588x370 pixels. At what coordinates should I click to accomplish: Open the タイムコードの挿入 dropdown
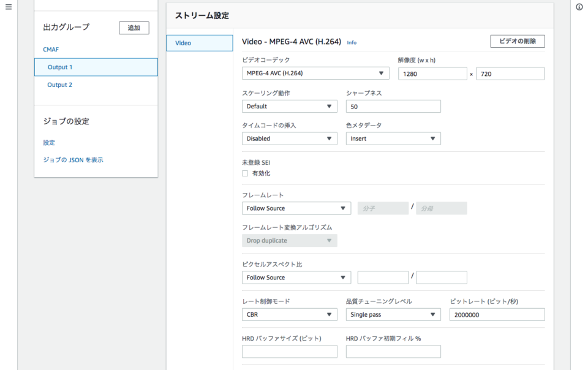coord(289,138)
